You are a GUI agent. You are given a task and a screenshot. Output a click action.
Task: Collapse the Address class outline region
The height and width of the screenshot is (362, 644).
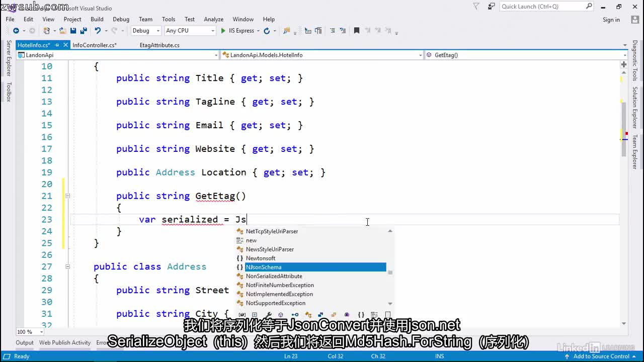(x=67, y=266)
